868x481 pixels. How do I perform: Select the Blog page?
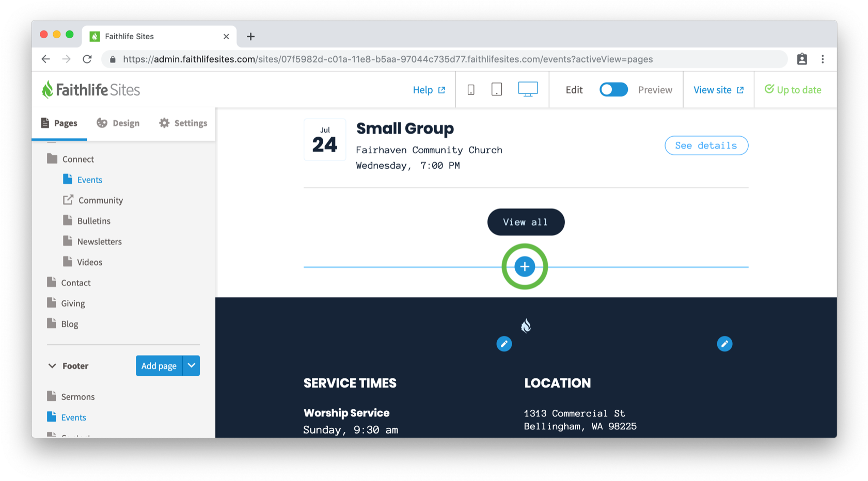(x=70, y=324)
